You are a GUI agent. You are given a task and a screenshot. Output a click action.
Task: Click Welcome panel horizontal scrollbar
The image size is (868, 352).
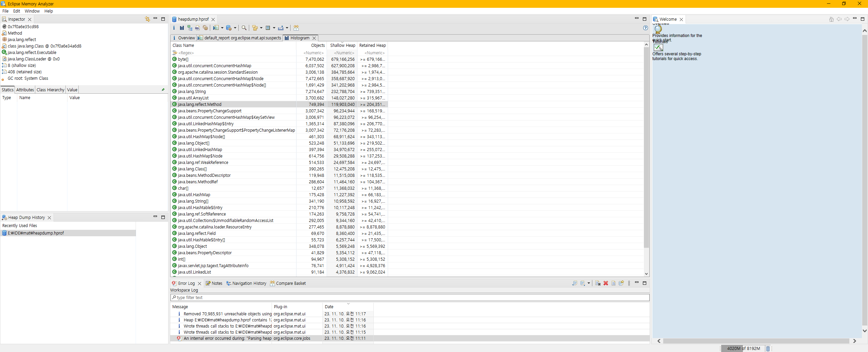tap(756, 341)
